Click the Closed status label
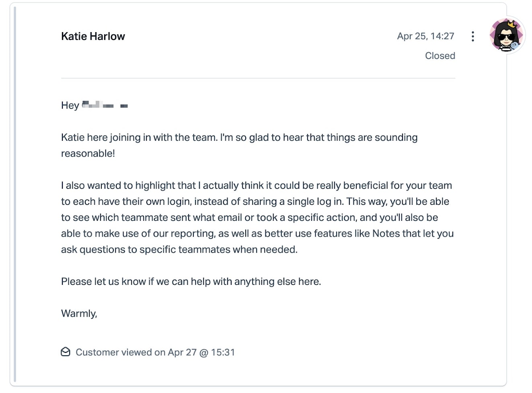532x393 pixels. pos(440,56)
